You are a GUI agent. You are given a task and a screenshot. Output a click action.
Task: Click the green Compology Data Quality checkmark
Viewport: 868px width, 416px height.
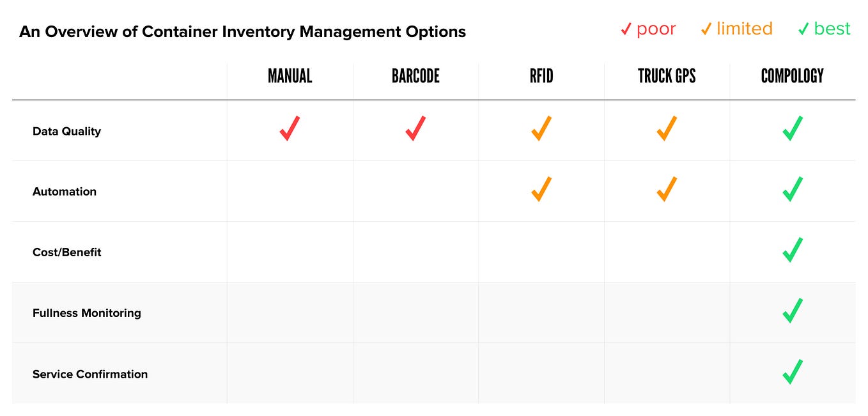793,128
